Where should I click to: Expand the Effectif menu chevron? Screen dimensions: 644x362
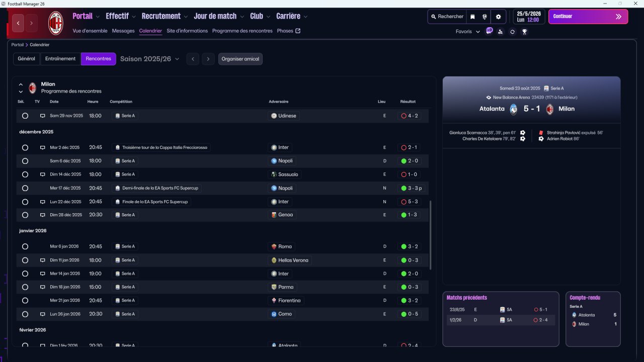134,17
